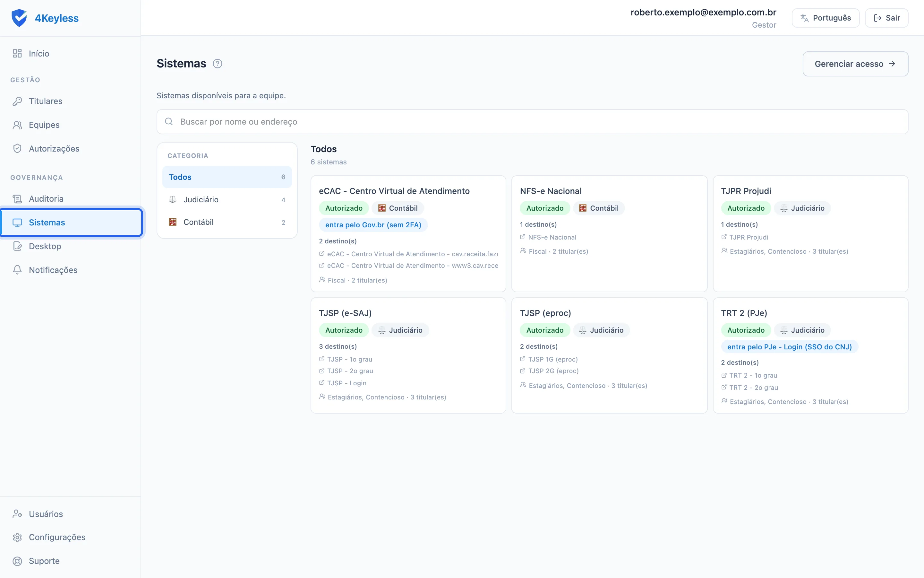Click the external link icon for NFS-e Nacional destination
The height and width of the screenshot is (578, 924).
pyautogui.click(x=522, y=237)
